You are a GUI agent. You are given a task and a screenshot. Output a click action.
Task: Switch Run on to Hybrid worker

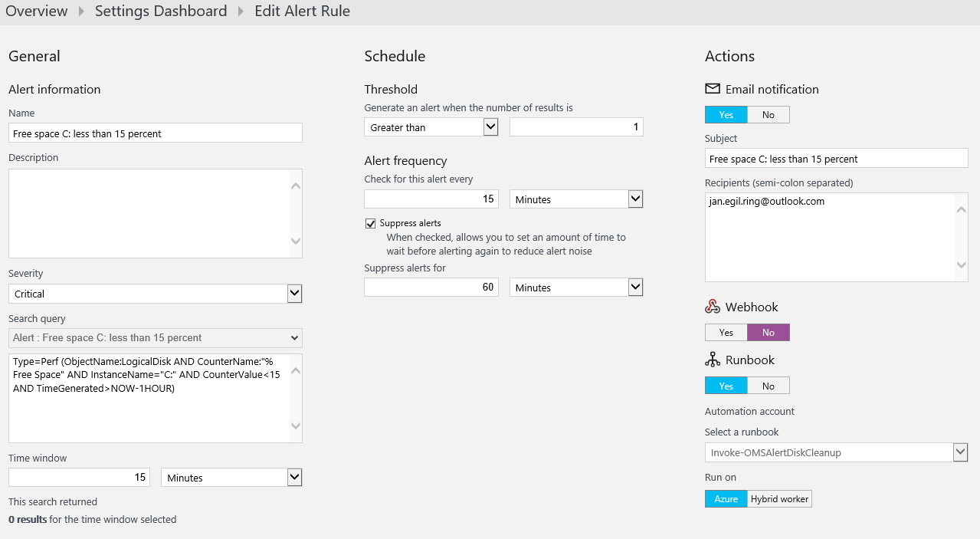tap(779, 499)
